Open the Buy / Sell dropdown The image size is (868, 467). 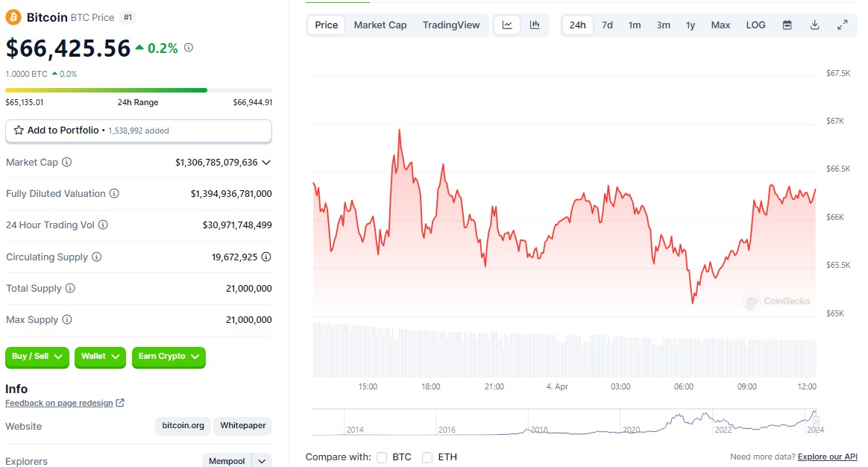click(37, 357)
